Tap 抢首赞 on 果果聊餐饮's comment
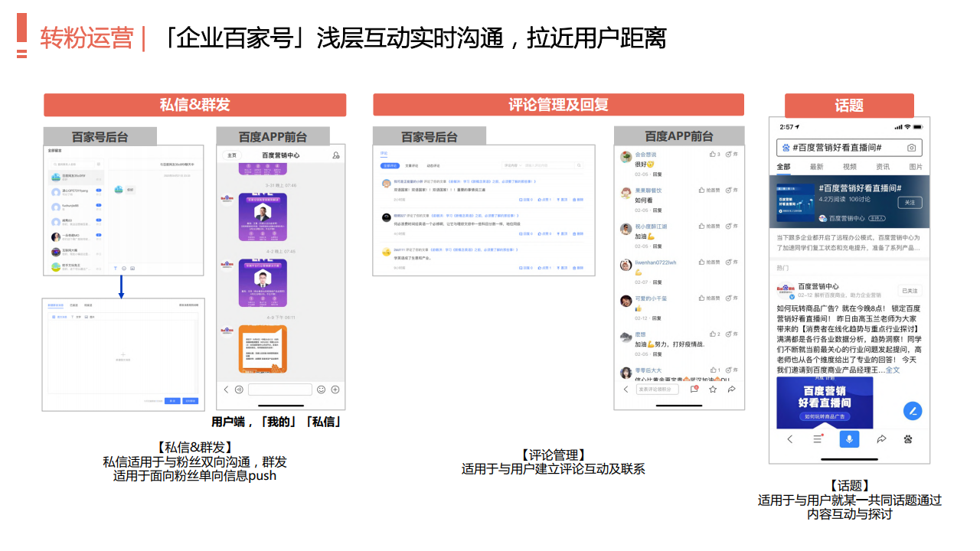 point(709,191)
